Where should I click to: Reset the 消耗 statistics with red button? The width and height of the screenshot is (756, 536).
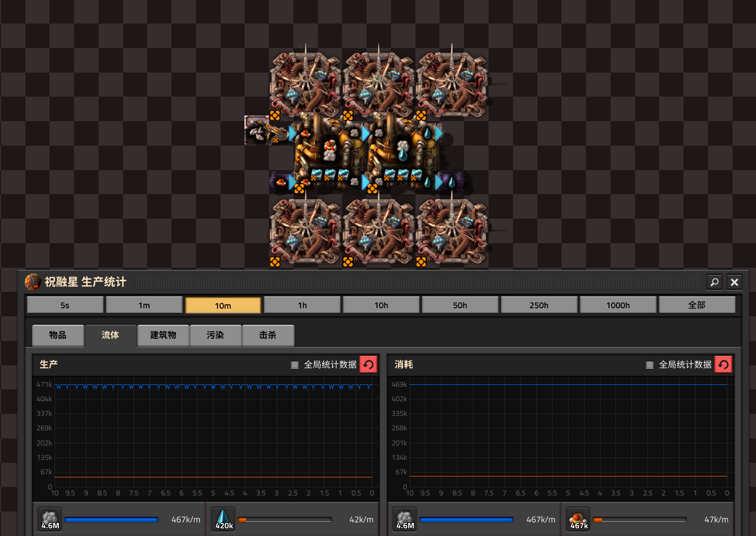click(723, 364)
